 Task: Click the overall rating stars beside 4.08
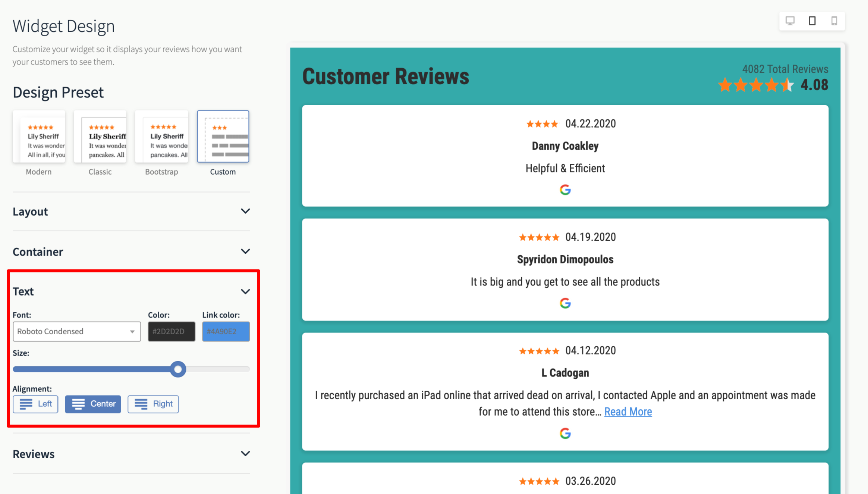[756, 85]
